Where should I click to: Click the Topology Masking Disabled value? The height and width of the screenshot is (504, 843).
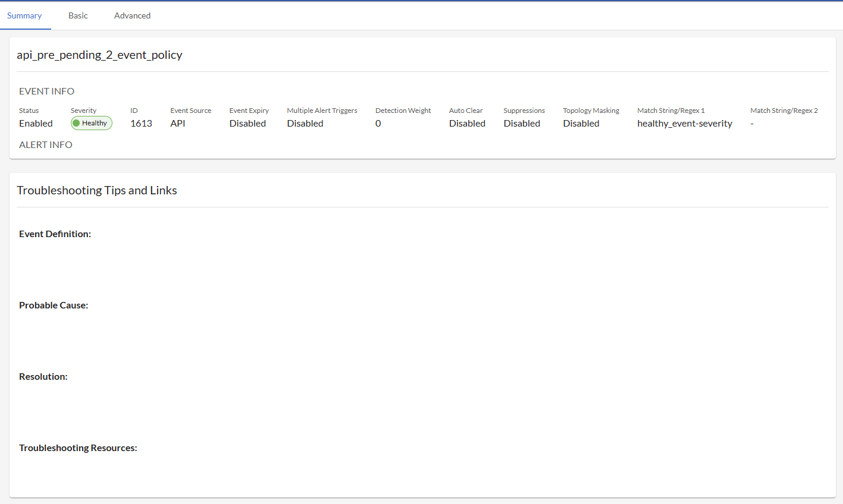coord(581,124)
